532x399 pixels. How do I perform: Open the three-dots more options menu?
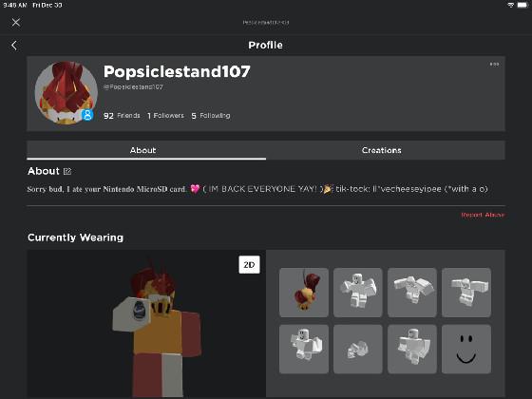[494, 65]
